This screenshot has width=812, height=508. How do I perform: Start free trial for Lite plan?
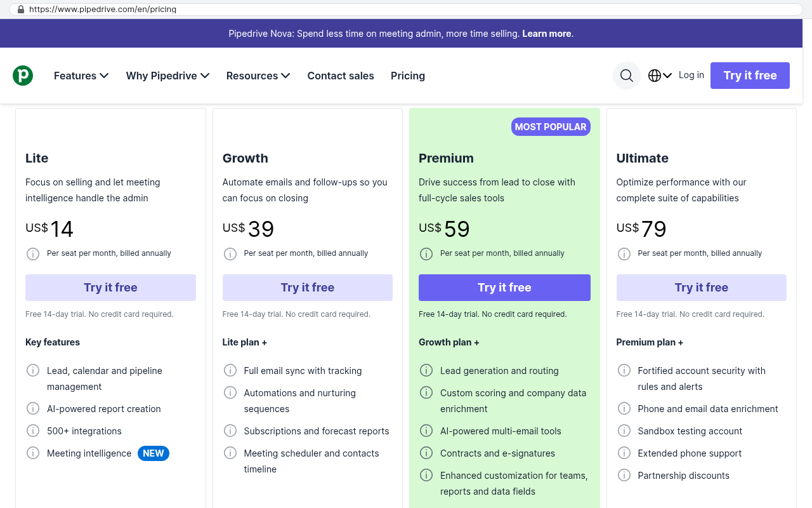[x=110, y=288]
